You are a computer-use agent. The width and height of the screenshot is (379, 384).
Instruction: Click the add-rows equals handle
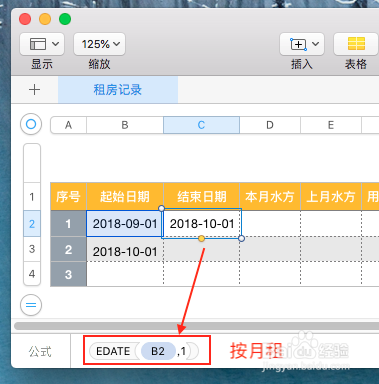click(31, 305)
